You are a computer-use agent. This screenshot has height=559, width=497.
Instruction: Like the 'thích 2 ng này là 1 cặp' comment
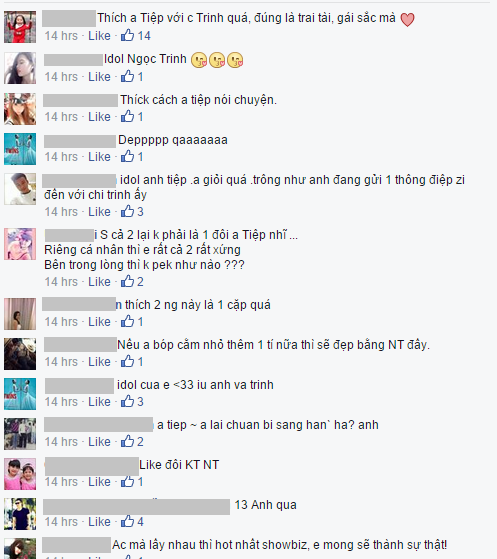click(x=99, y=322)
